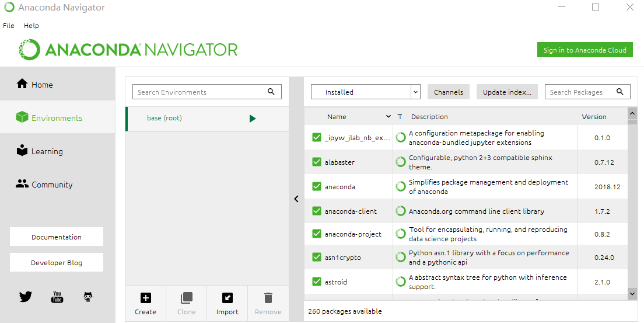Image resolution: width=644 pixels, height=323 pixels.
Task: Click the Anaconda Navigator logo
Action: coord(128,50)
